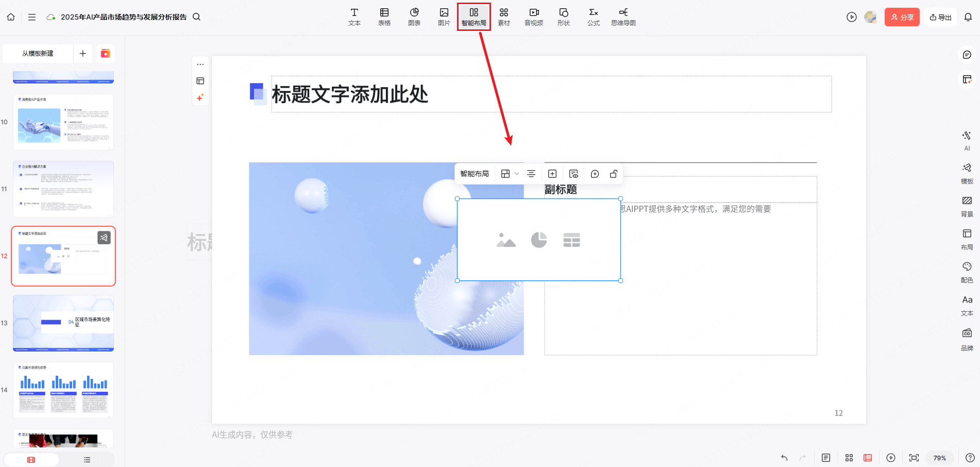Viewport: 980px width, 467px height.
Task: Select the 智能布局 tool in the top toolbar
Action: (x=474, y=16)
